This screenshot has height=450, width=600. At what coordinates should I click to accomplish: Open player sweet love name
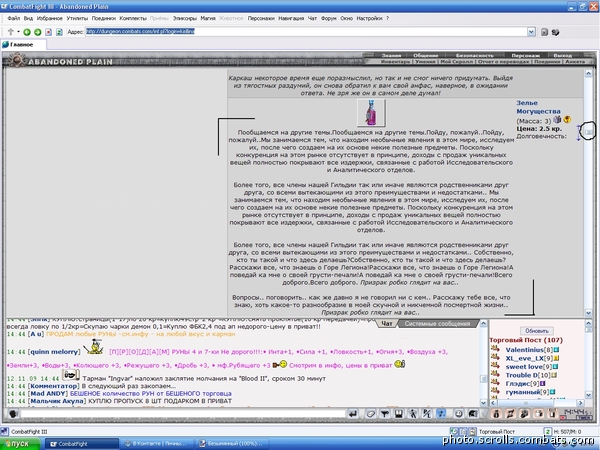524,367
